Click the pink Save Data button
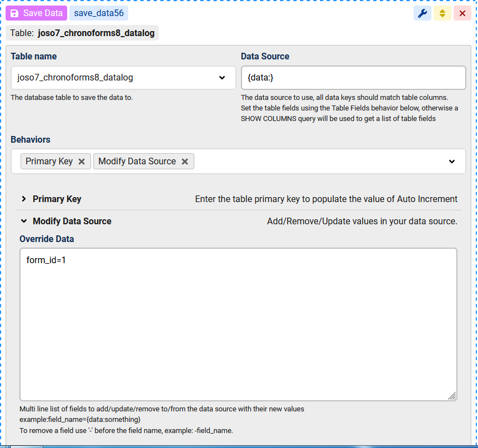Screen dimensions: 478x448 pyautogui.click(x=36, y=13)
